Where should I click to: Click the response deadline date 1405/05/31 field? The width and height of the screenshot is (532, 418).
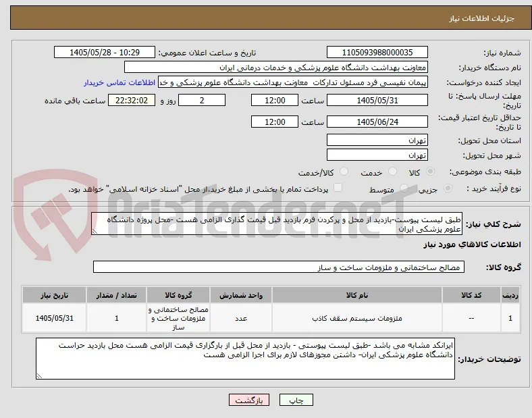point(377,101)
